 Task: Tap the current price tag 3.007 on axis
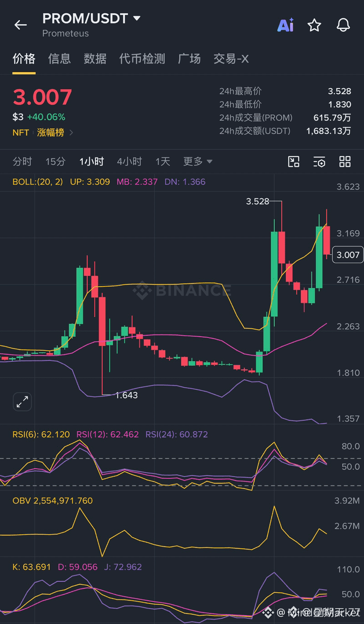[348, 255]
